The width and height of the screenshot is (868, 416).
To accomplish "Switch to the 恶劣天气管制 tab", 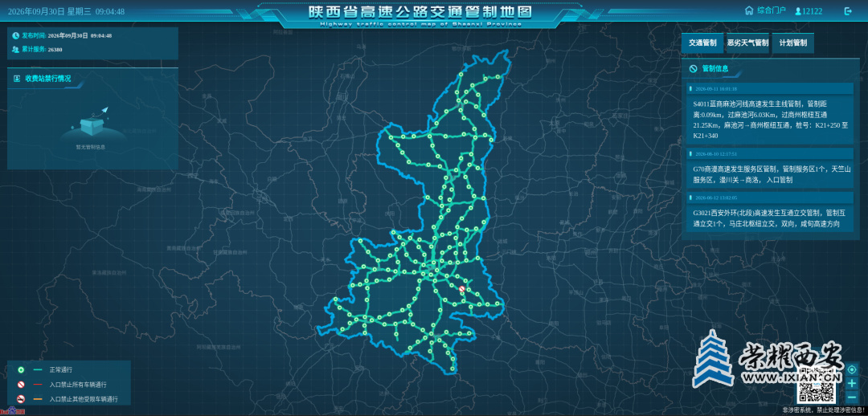I will point(748,43).
